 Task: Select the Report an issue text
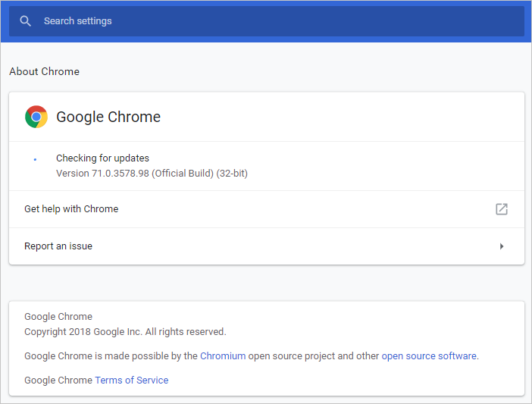click(x=58, y=246)
